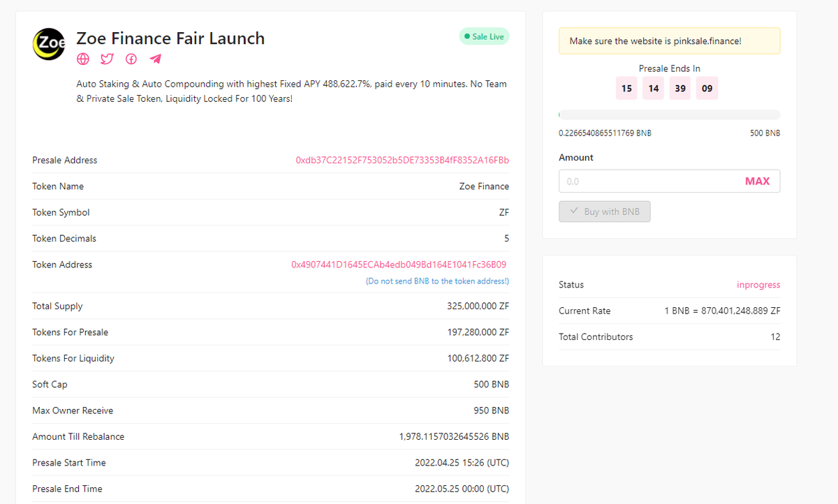
Task: Open the Zoe Finance website globe icon
Action: [x=83, y=59]
